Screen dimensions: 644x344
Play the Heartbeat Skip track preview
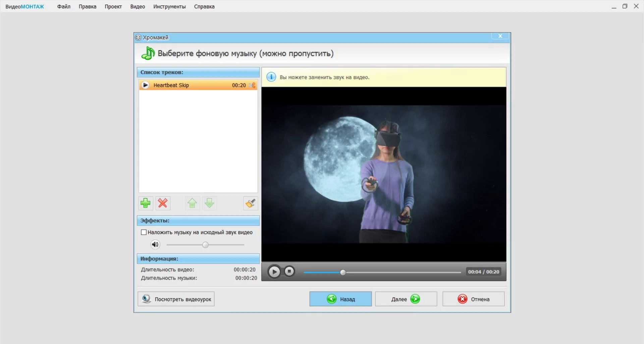(145, 85)
